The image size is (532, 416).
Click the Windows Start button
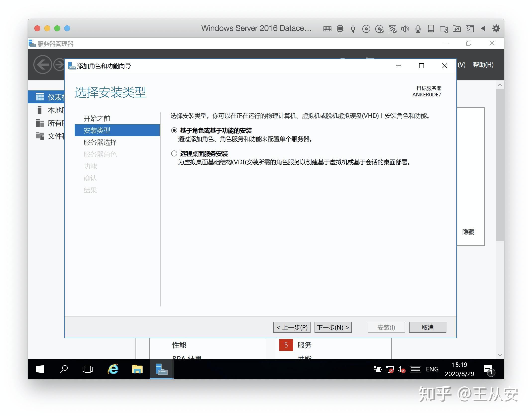40,369
